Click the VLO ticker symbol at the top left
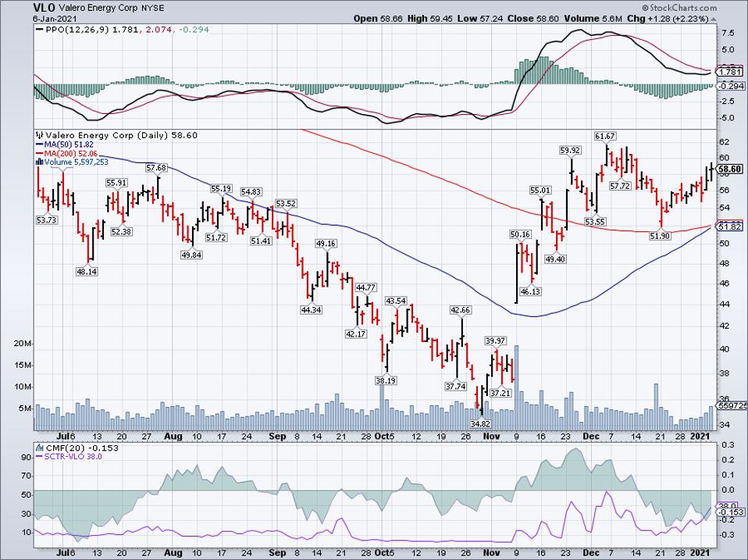The image size is (748, 560). tap(45, 8)
